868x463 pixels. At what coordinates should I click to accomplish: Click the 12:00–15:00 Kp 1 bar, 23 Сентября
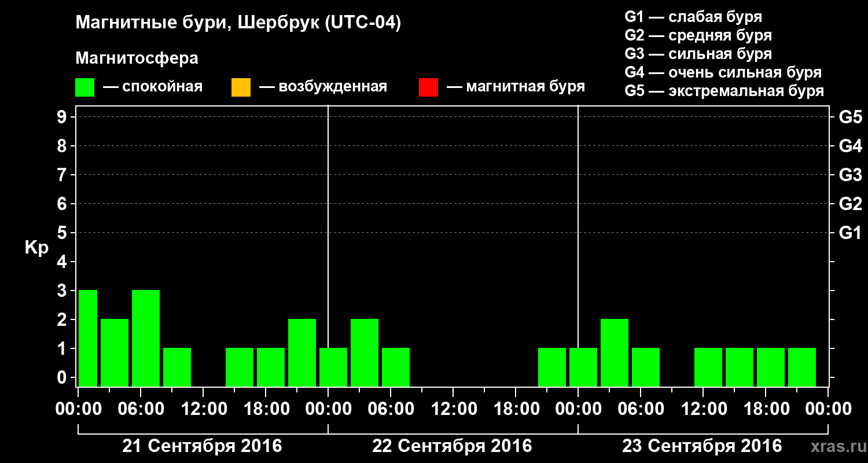pos(708,367)
